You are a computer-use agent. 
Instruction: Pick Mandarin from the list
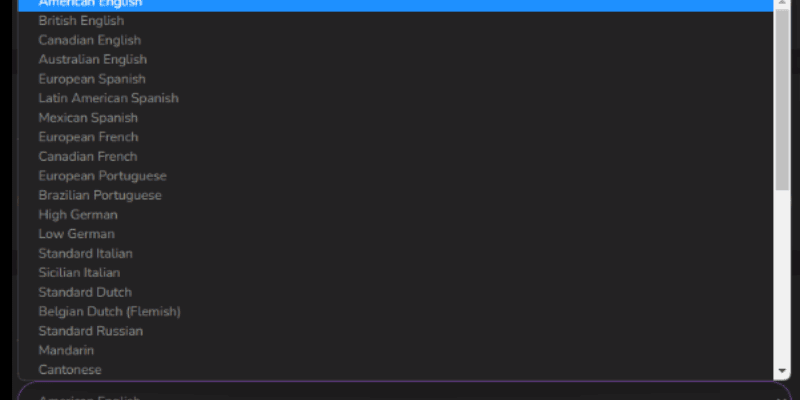(395, 351)
